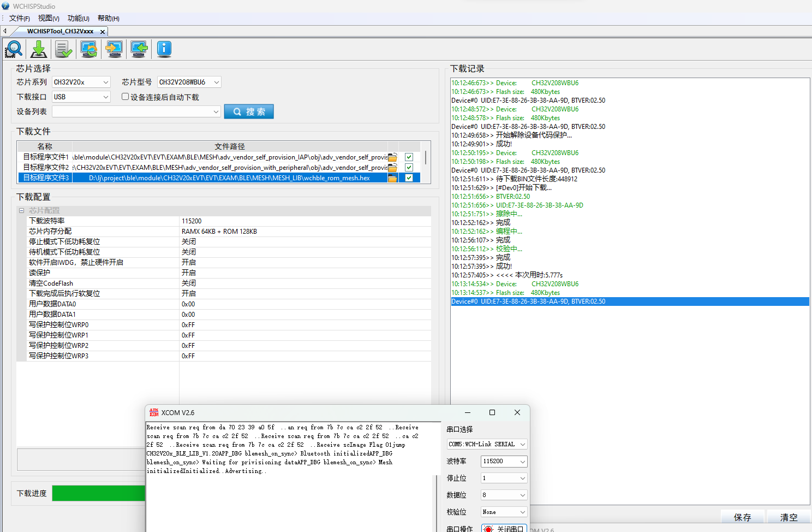Screen dimensions: 812x532
Task: Click the XCOM serial receive text area
Action: tap(289, 476)
